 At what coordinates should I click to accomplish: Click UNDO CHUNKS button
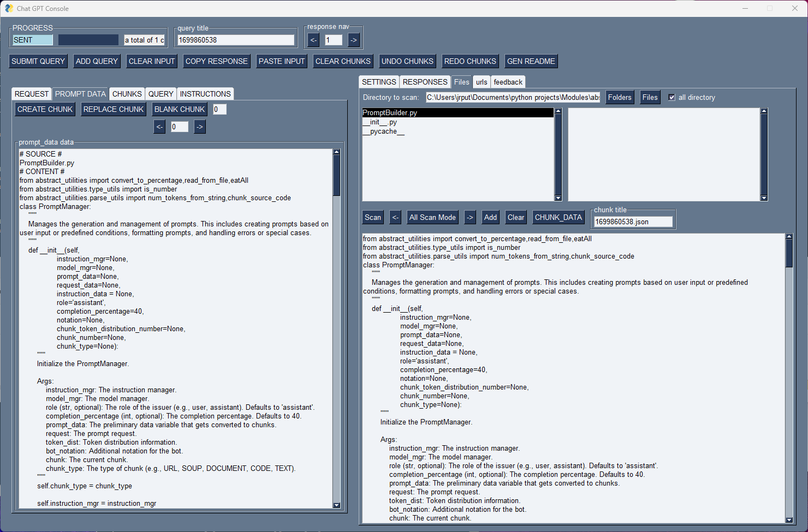click(x=407, y=61)
